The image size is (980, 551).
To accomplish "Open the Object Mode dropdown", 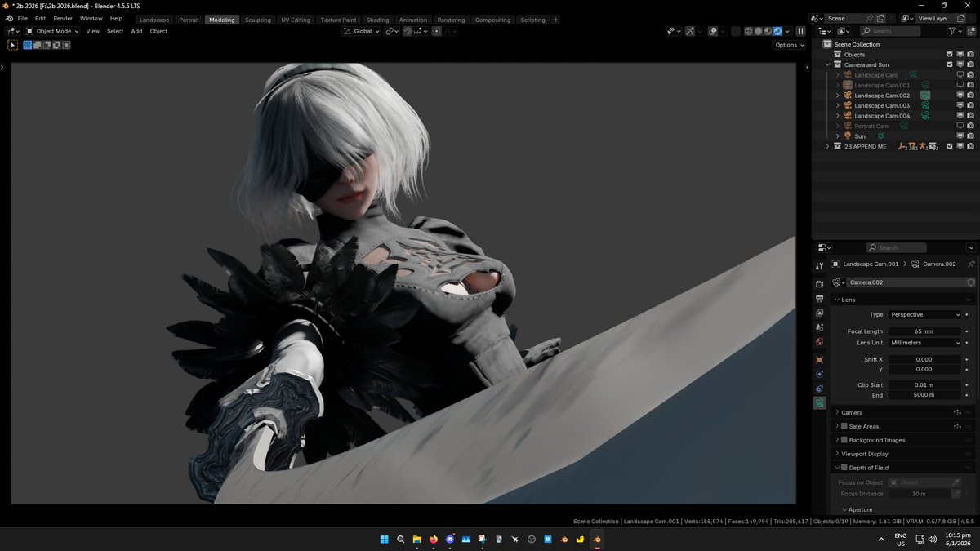I will coord(52,31).
